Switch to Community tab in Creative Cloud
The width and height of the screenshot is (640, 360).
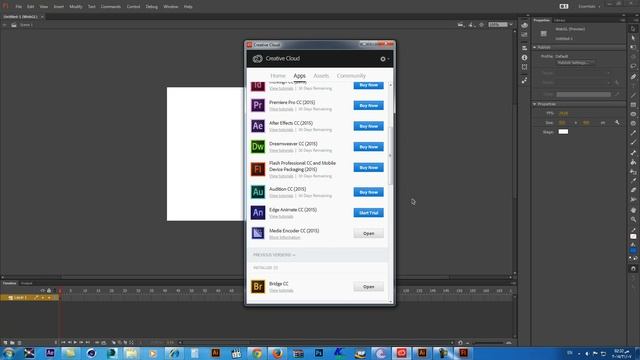pos(351,76)
